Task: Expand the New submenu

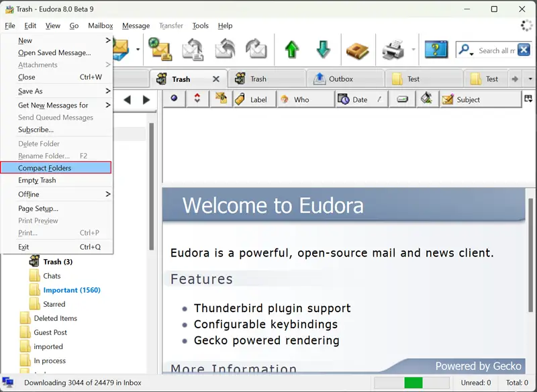Action: pyautogui.click(x=56, y=40)
